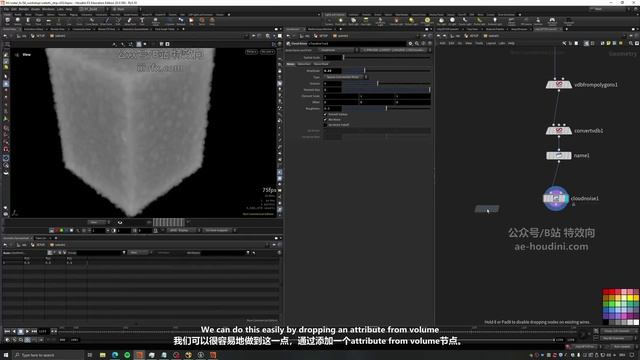Select the Spiral shelf tool

coord(202,21)
